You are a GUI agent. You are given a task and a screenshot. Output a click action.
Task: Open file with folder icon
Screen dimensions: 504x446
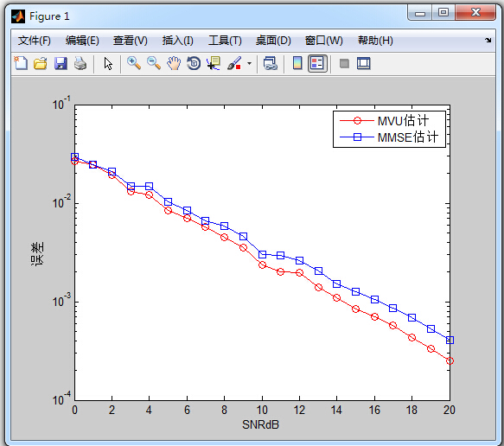click(41, 63)
